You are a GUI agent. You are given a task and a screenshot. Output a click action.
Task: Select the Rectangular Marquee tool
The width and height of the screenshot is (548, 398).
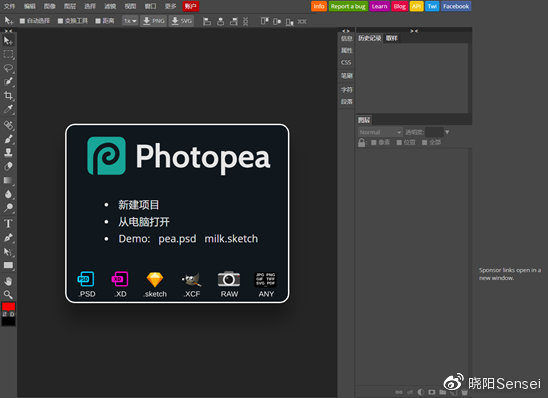(8, 54)
